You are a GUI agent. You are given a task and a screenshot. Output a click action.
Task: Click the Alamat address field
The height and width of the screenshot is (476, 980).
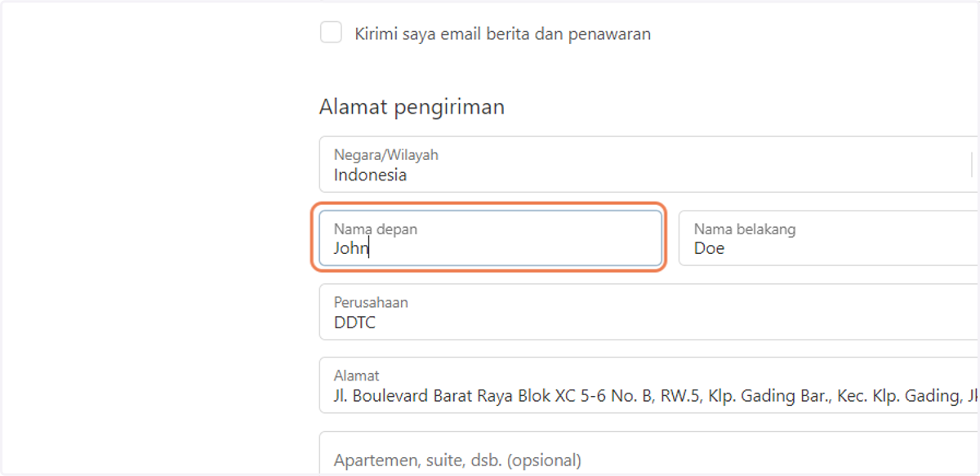pyautogui.click(x=649, y=385)
